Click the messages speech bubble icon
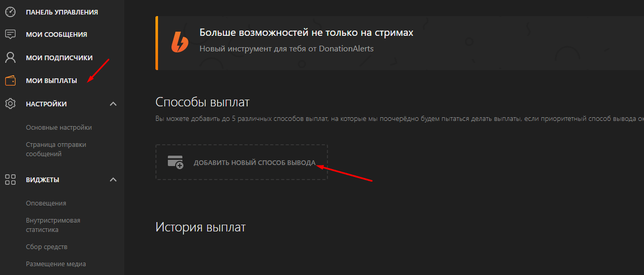 pos(10,35)
